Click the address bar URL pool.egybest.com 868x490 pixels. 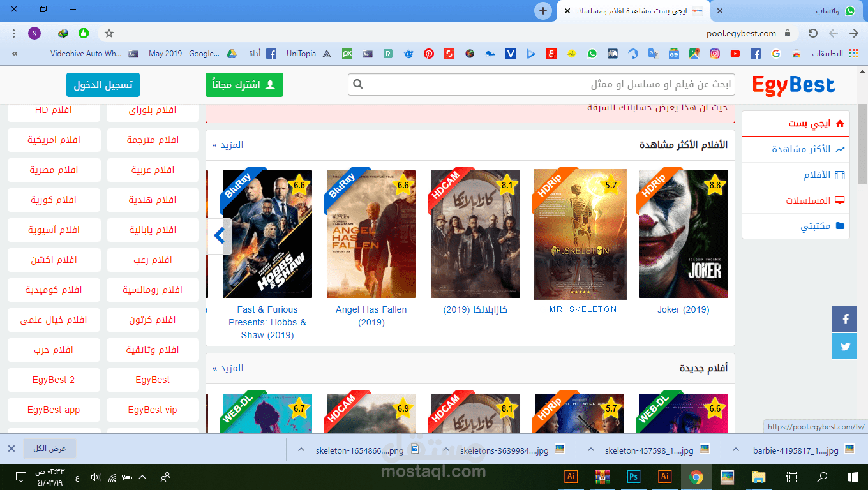pos(741,33)
